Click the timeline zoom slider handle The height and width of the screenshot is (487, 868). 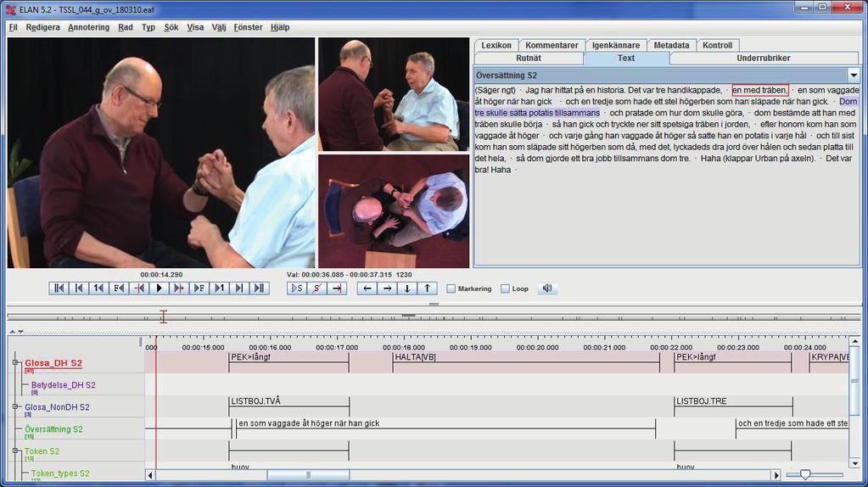pos(805,474)
